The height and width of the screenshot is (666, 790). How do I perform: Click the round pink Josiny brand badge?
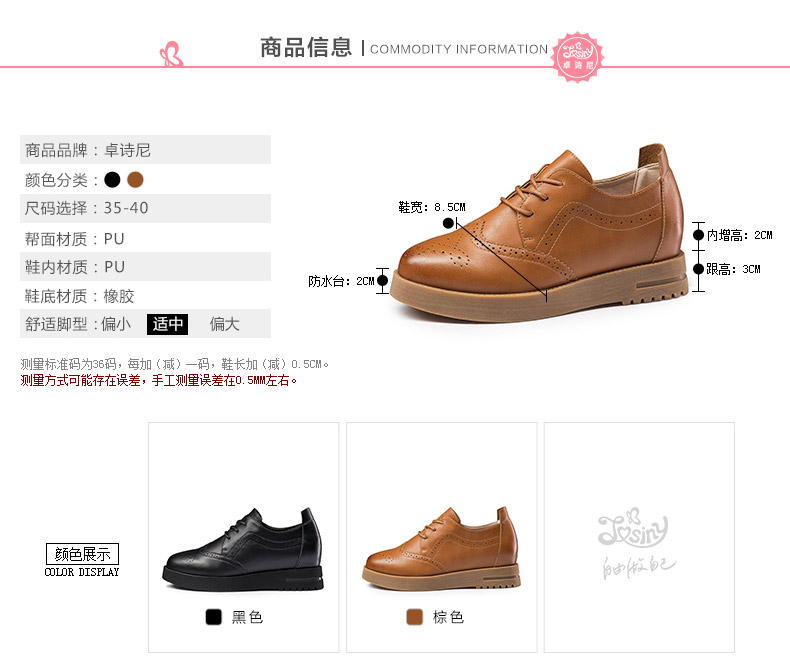pyautogui.click(x=577, y=57)
